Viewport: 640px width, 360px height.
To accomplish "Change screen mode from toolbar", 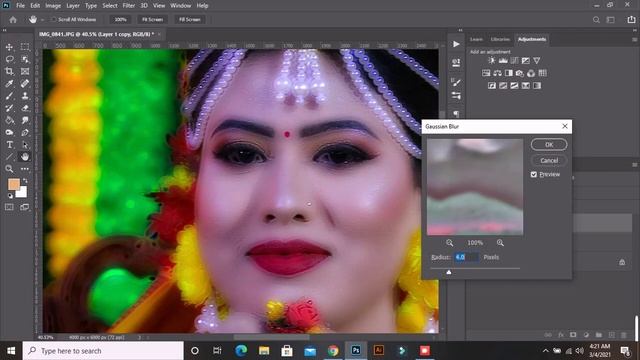I will pyautogui.click(x=25, y=207).
